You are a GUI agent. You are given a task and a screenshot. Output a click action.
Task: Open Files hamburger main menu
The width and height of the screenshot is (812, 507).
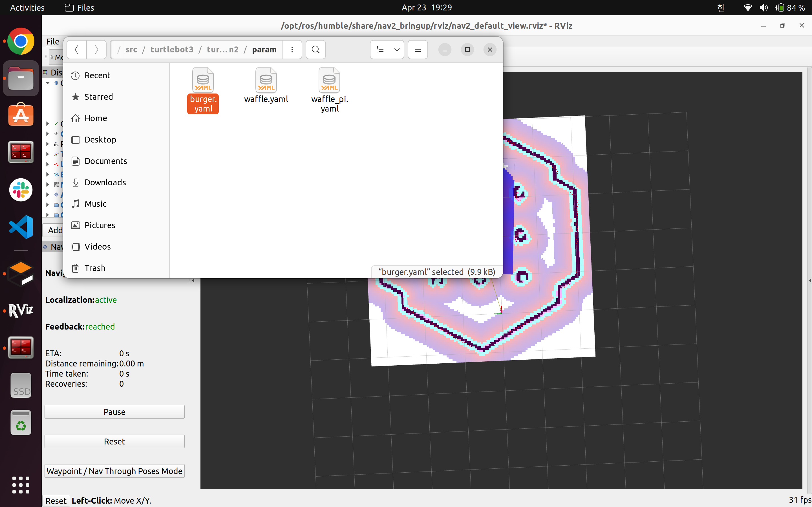tap(417, 50)
